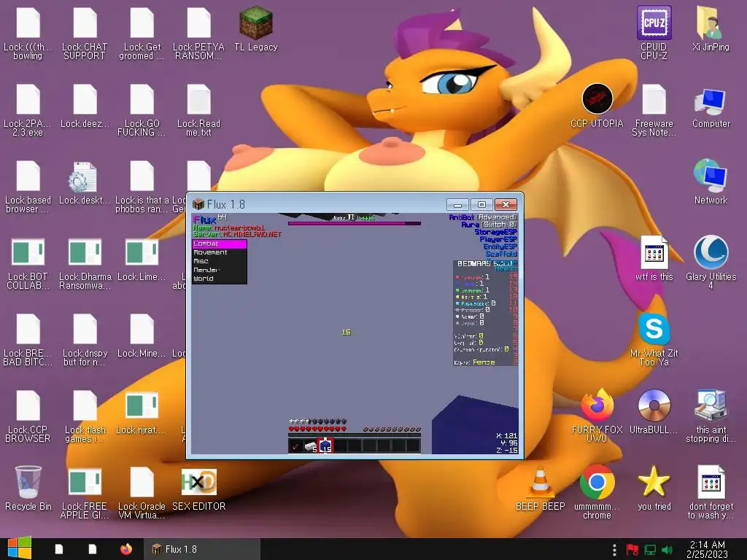Screen dimensions: 747x560
Task: Select the Render category in Flux menu
Action: 220,270
